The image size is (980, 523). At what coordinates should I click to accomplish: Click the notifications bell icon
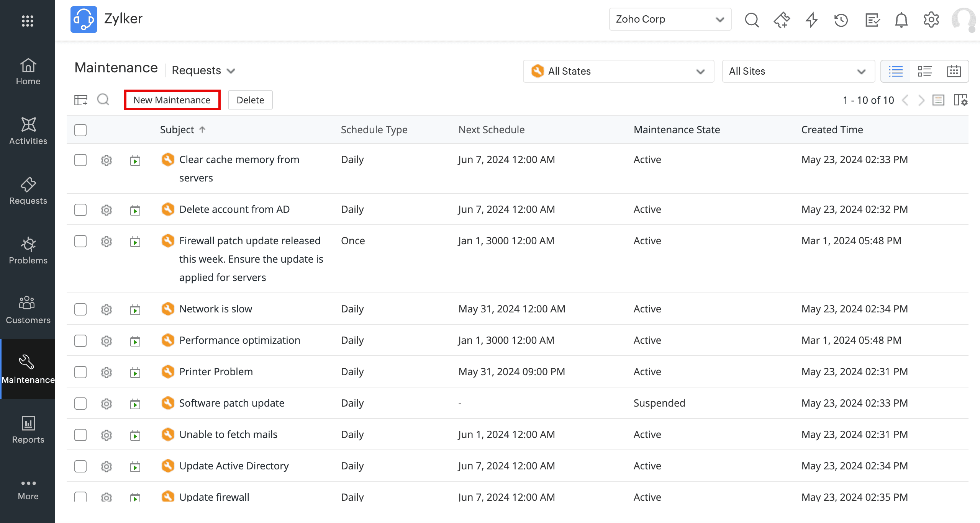tap(901, 20)
